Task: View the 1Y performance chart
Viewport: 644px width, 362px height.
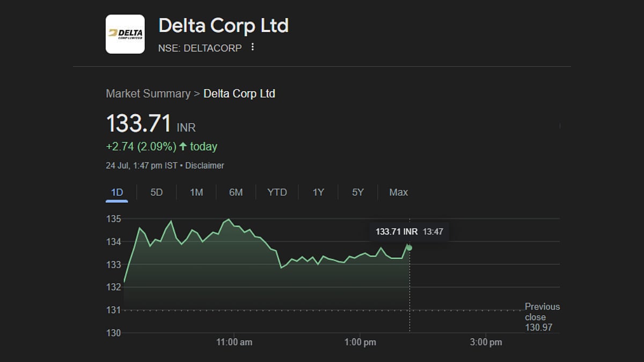Action: [x=318, y=192]
